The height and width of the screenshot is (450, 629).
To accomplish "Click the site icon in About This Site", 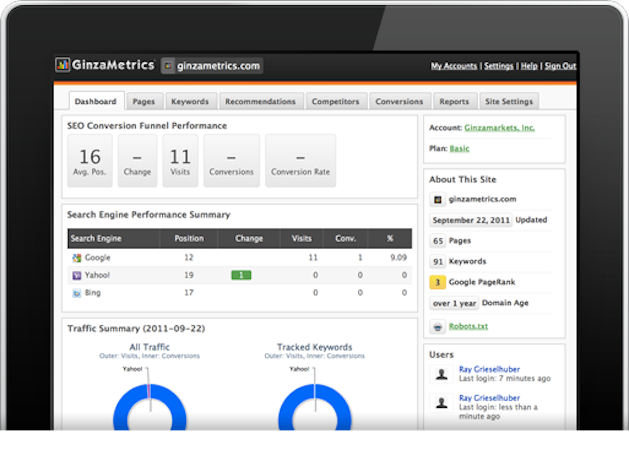I will [438, 199].
